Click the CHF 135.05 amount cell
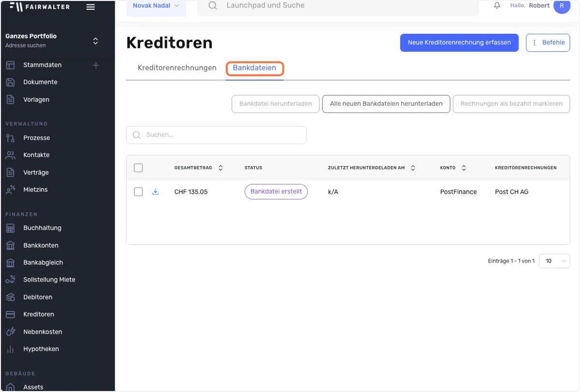This screenshot has height=392, width=580. click(x=191, y=192)
